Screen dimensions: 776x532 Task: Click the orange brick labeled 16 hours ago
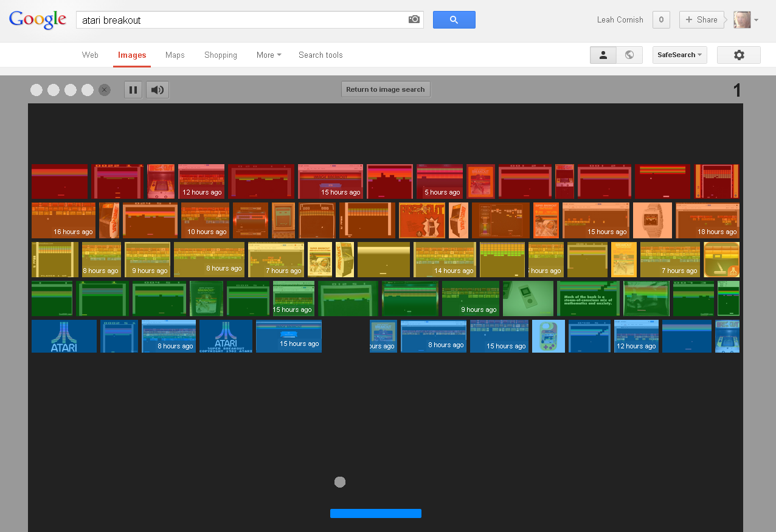tap(63, 221)
